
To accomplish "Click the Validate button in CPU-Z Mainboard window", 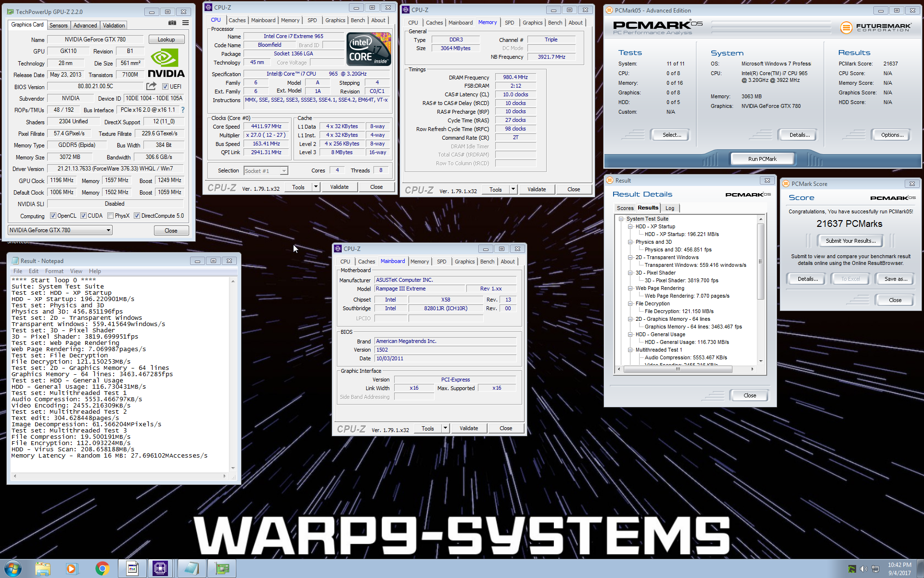I will [x=469, y=428].
